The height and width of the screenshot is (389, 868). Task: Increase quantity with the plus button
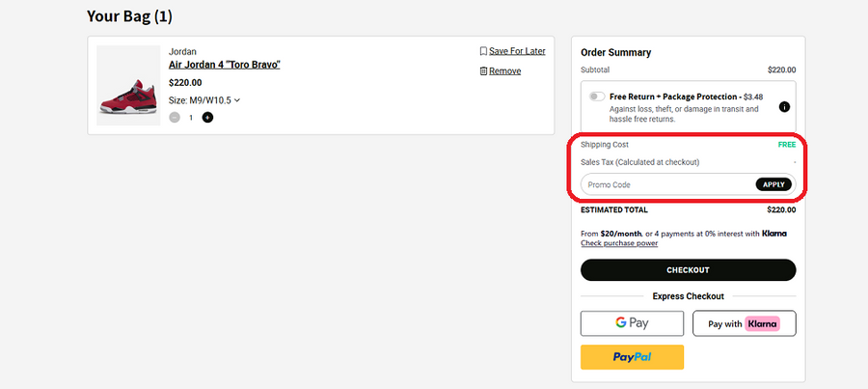207,118
